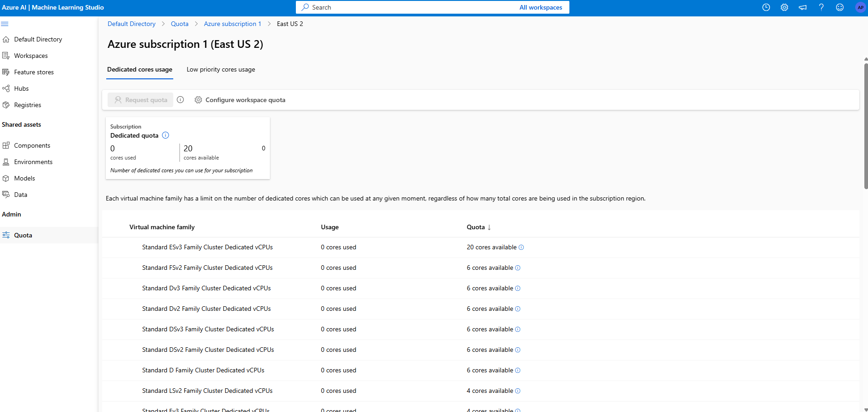Click the '20 cores available' subscription value
This screenshot has height=412, width=868.
coord(201,152)
